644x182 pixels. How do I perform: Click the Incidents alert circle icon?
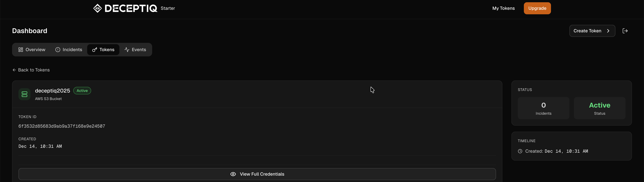[58, 50]
